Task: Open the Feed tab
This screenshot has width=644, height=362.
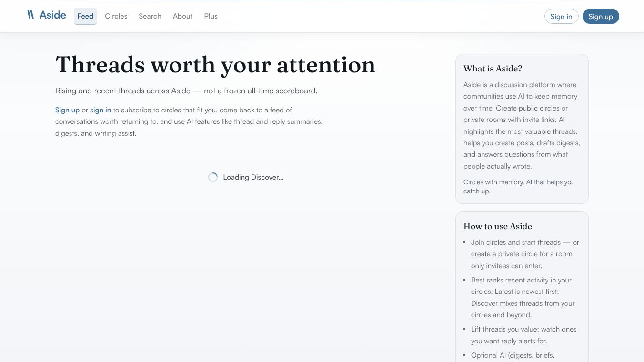Action: (x=85, y=16)
